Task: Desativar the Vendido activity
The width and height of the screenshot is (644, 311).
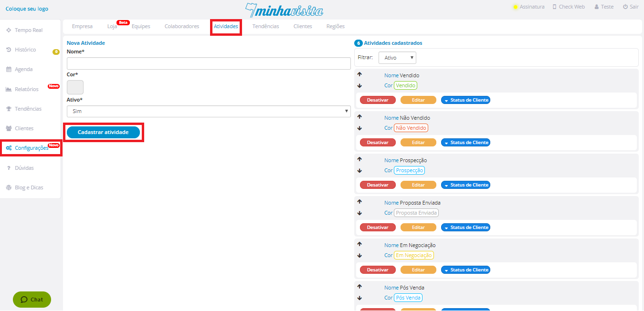Action: [x=378, y=100]
